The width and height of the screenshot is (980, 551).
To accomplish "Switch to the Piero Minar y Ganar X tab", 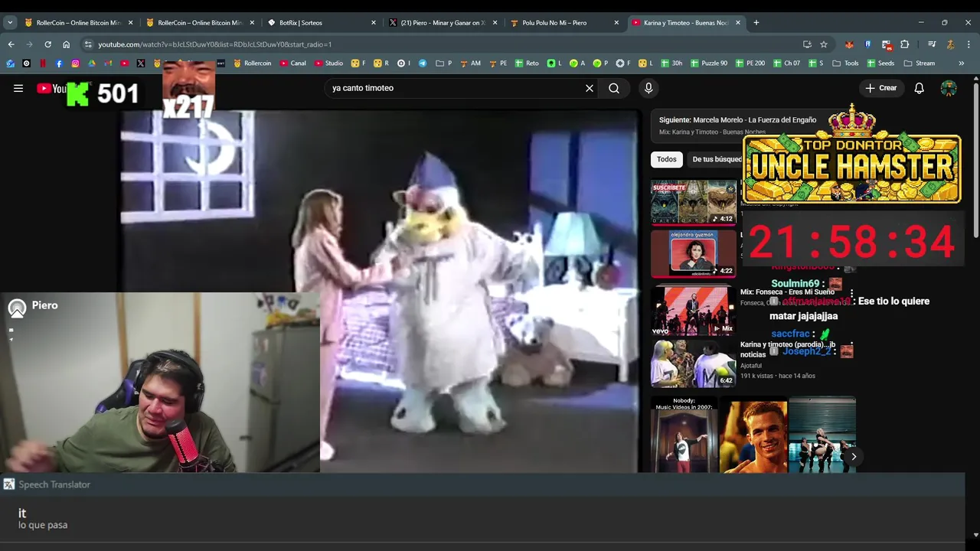I will (x=443, y=23).
